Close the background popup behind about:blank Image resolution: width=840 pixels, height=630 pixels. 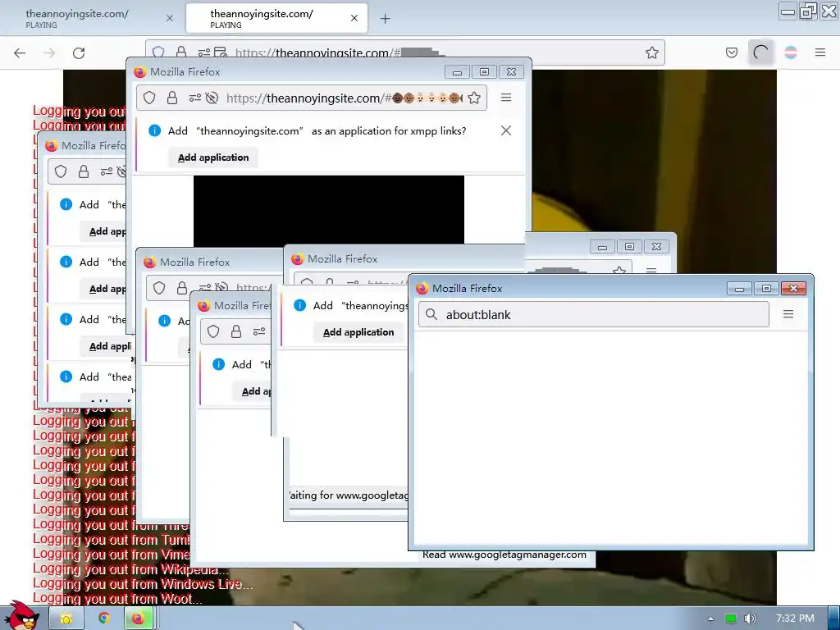[x=656, y=246]
